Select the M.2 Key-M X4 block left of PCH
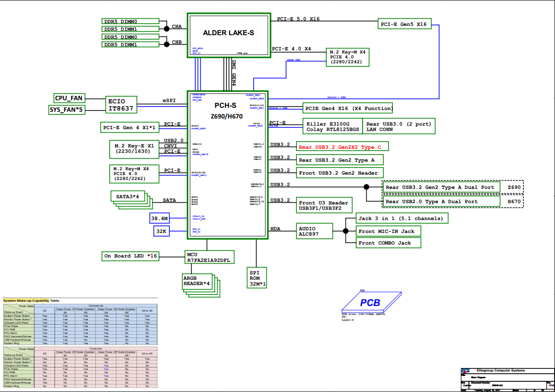555x392 pixels. click(134, 173)
